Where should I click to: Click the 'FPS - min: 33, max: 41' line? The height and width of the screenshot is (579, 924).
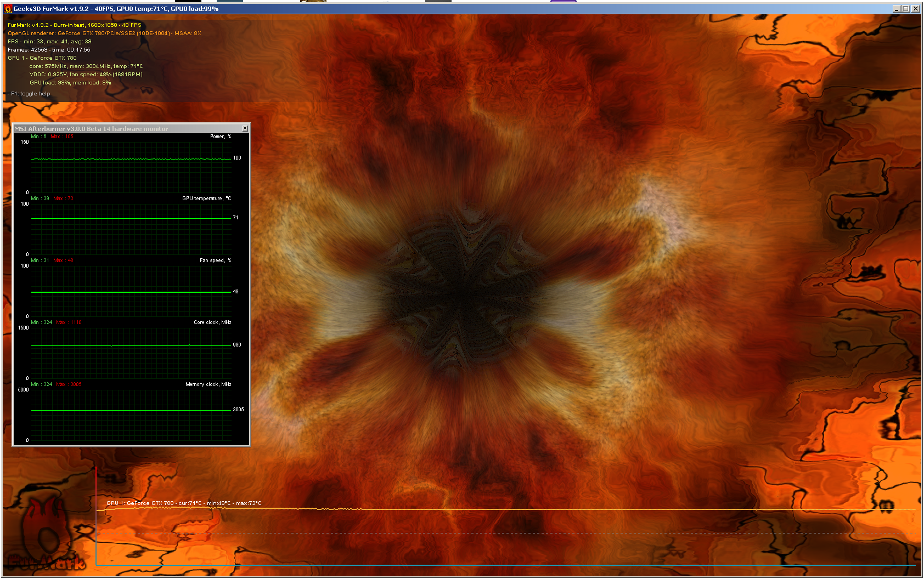(x=49, y=42)
